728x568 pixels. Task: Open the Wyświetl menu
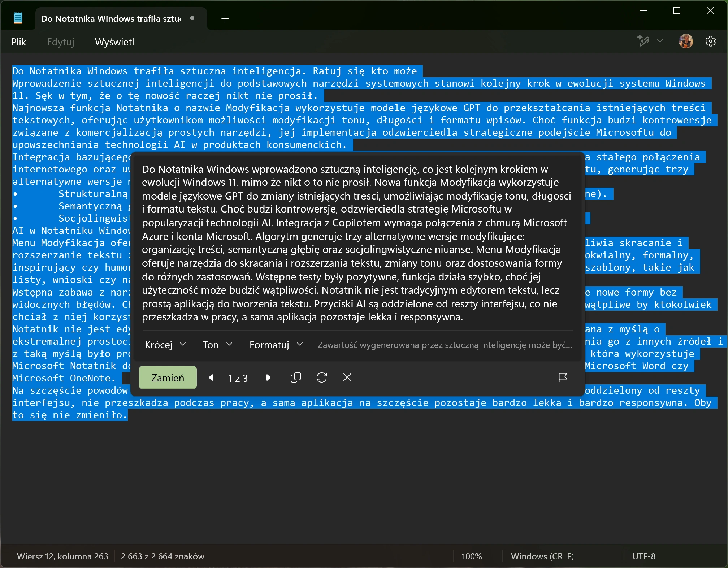(114, 42)
